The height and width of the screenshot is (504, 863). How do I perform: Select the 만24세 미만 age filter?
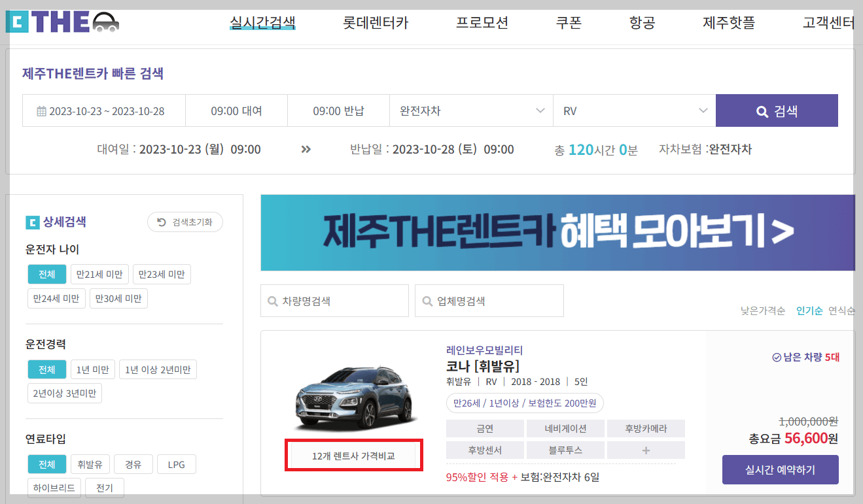[x=56, y=299]
